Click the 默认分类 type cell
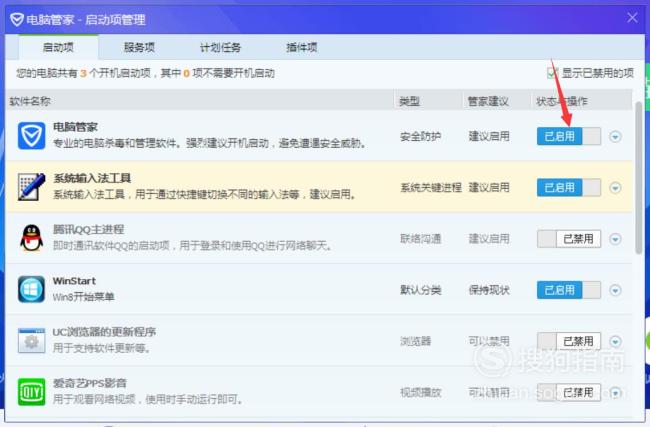This screenshot has height=427, width=650. 420,290
